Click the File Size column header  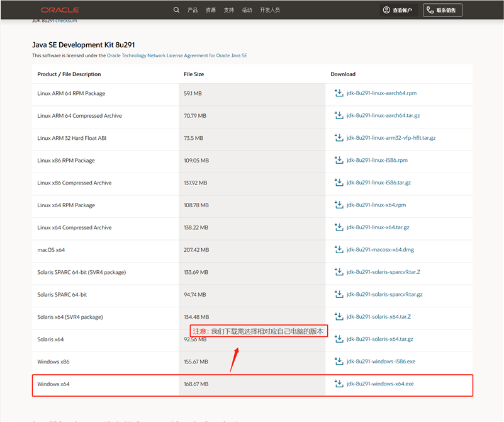pyautogui.click(x=194, y=74)
